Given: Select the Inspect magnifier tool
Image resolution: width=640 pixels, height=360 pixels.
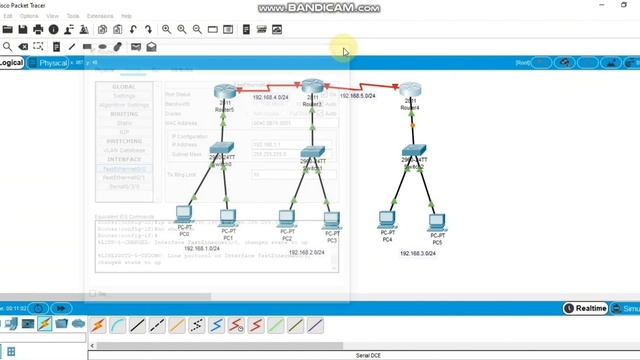Looking at the screenshot, I should [7, 47].
